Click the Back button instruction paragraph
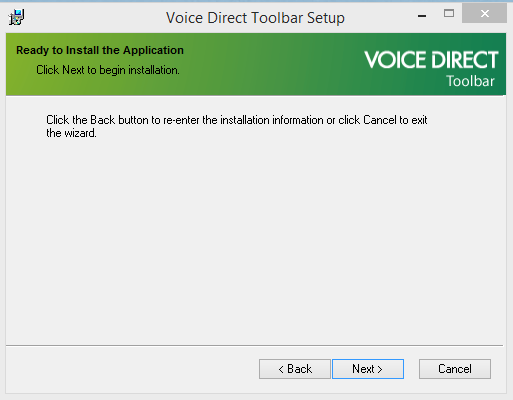The height and width of the screenshot is (400, 513). pos(237,126)
